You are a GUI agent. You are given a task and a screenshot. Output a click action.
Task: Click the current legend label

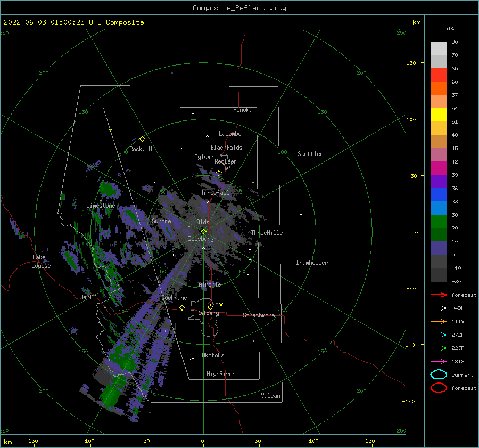pos(463,374)
